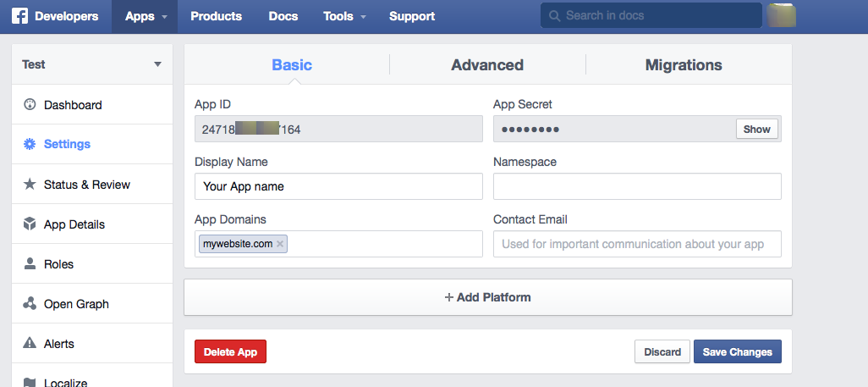This screenshot has height=387, width=868.
Task: Focus the Search in docs field
Action: coord(651,15)
